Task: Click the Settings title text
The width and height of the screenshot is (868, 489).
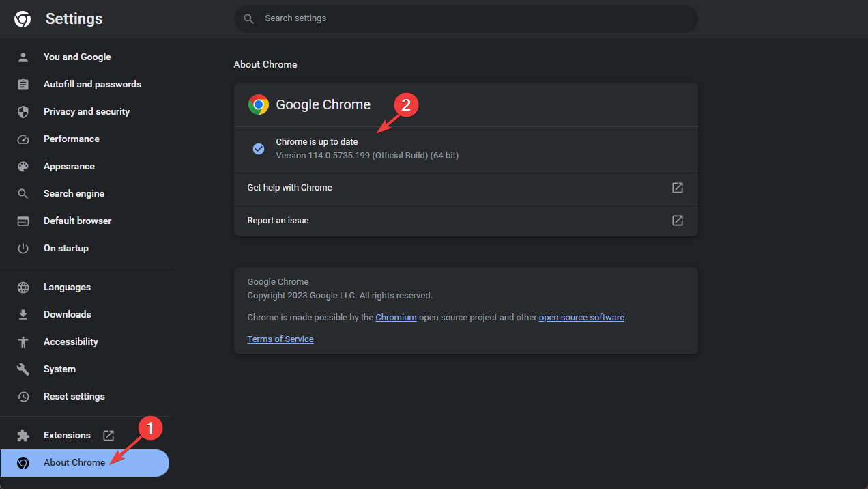Action: click(x=74, y=19)
